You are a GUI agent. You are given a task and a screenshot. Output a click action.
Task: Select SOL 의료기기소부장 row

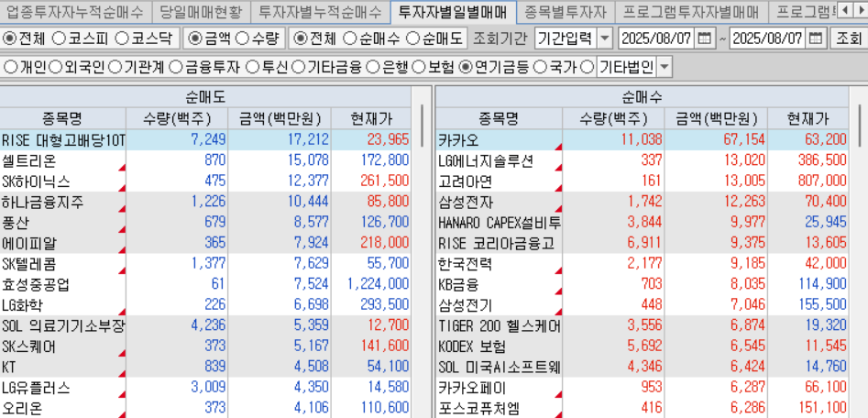pyautogui.click(x=205, y=325)
